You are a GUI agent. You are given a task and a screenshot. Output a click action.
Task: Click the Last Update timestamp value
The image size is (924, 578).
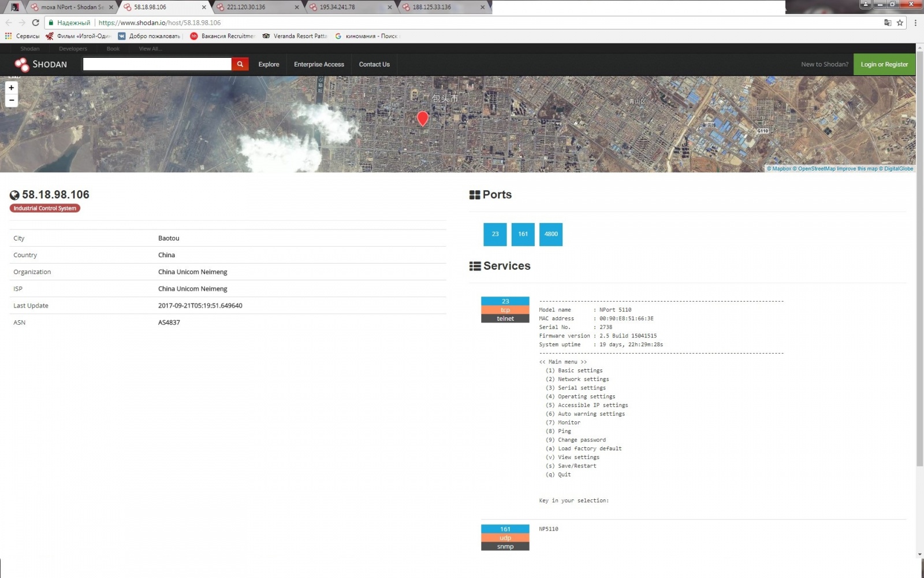(x=200, y=306)
